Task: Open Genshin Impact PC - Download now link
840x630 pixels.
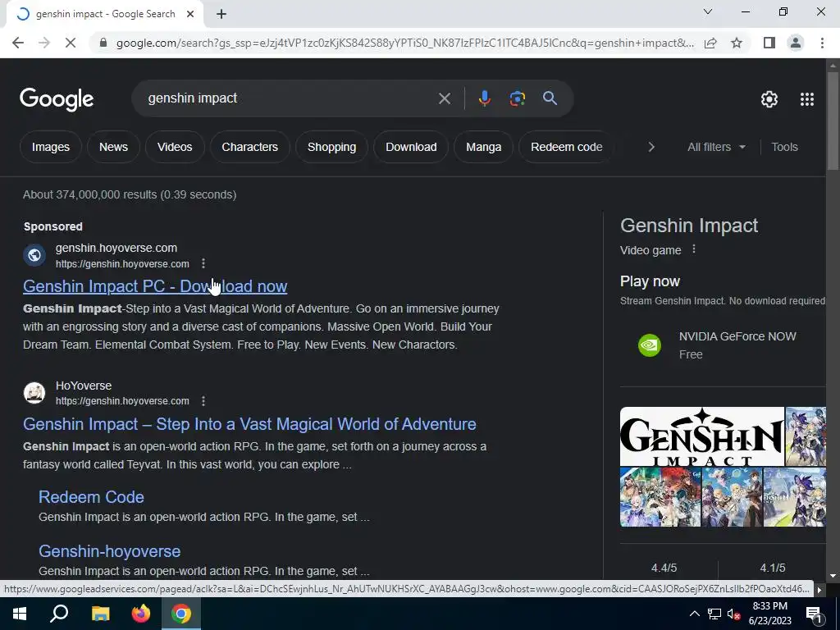Action: 155,286
